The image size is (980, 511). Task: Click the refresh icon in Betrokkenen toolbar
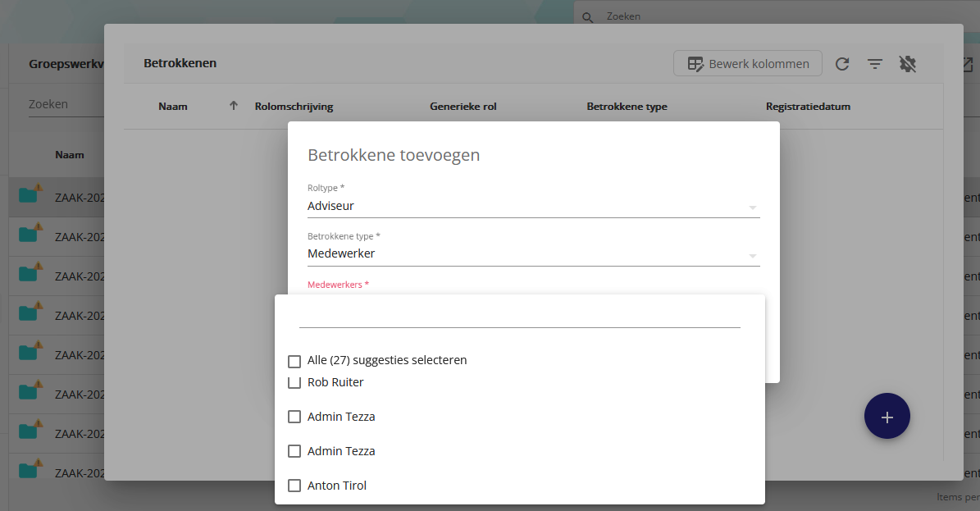pyautogui.click(x=842, y=64)
